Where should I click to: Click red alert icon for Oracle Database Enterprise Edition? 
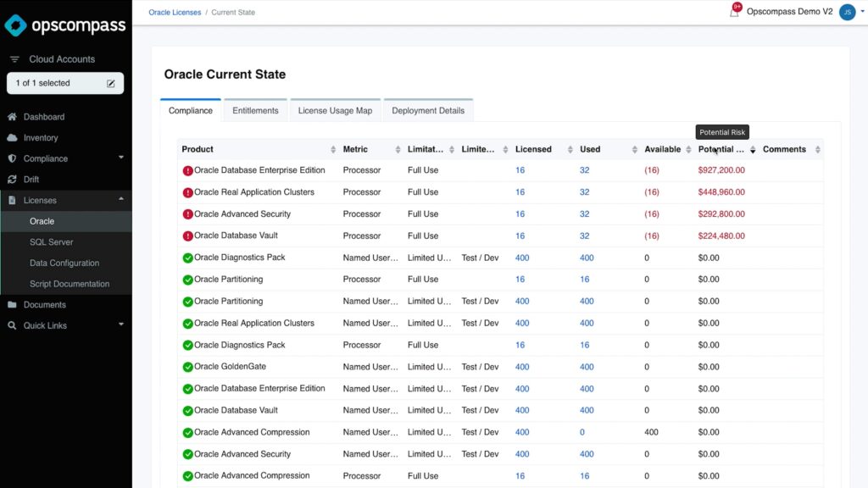point(187,171)
